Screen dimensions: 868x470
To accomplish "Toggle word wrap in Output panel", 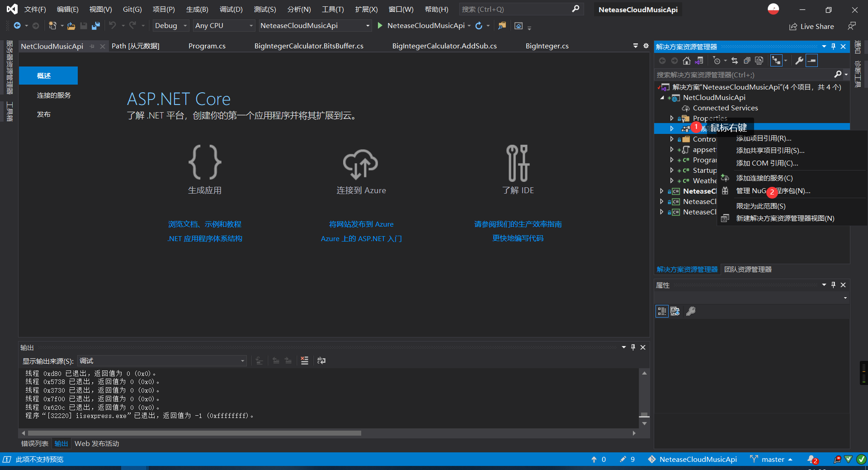I will 321,361.
